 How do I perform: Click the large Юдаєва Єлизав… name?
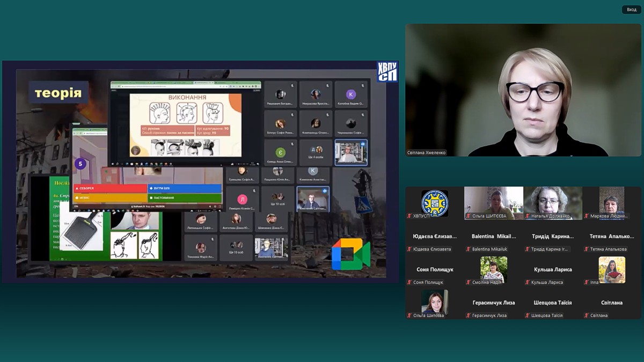click(435, 236)
